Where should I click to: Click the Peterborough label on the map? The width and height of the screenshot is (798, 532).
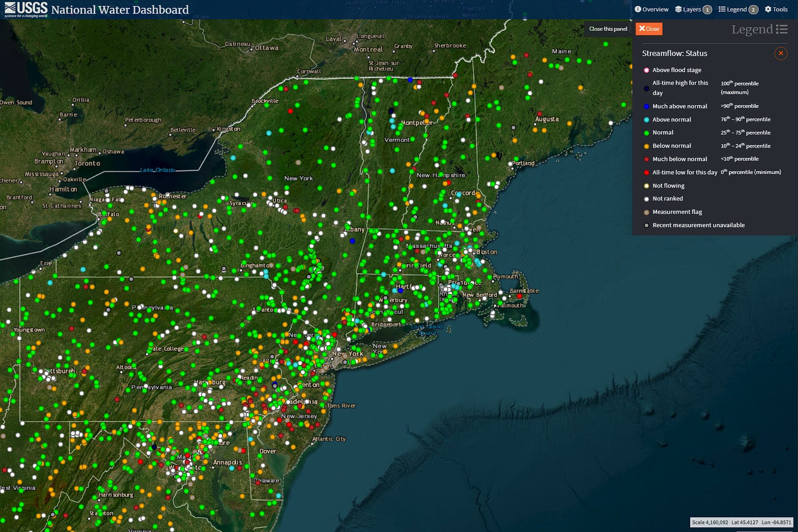(x=143, y=120)
